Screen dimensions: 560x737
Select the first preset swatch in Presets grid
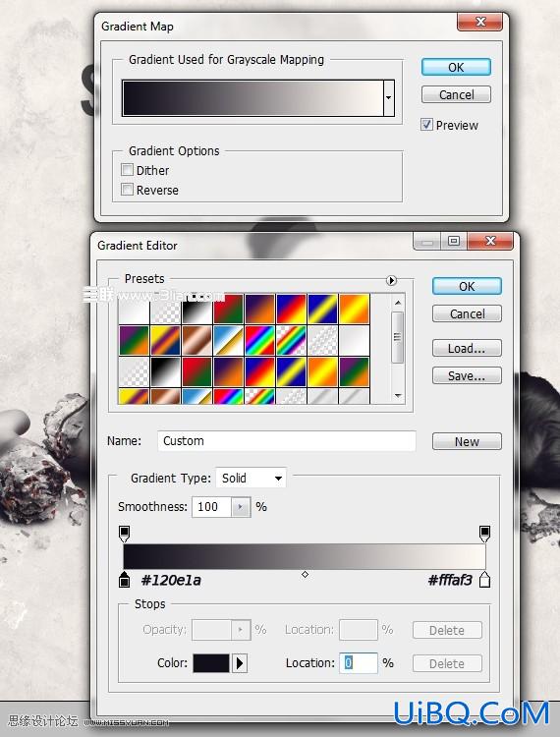tap(134, 310)
